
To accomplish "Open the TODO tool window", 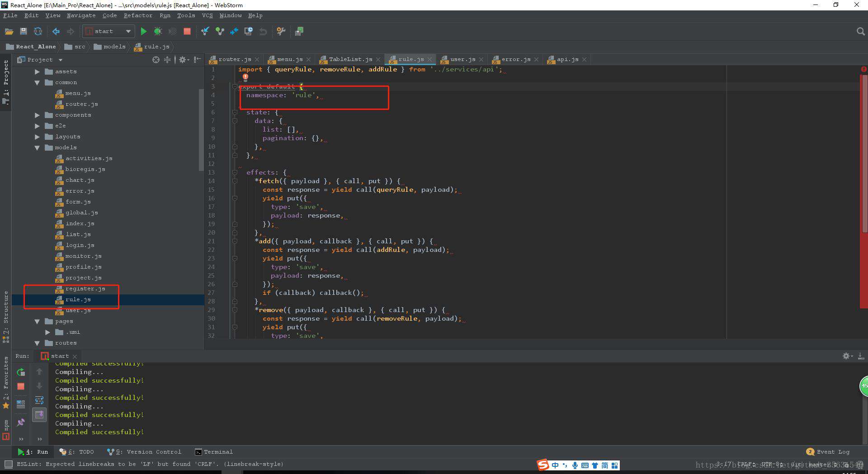I will 77,452.
